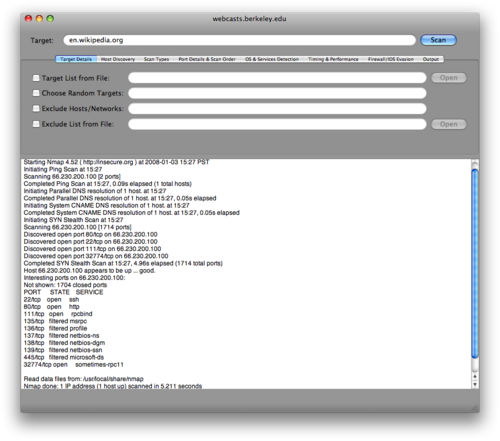Click the '138/tcp filtered netbios-dgm' row
This screenshot has width=500, height=441.
(64, 343)
